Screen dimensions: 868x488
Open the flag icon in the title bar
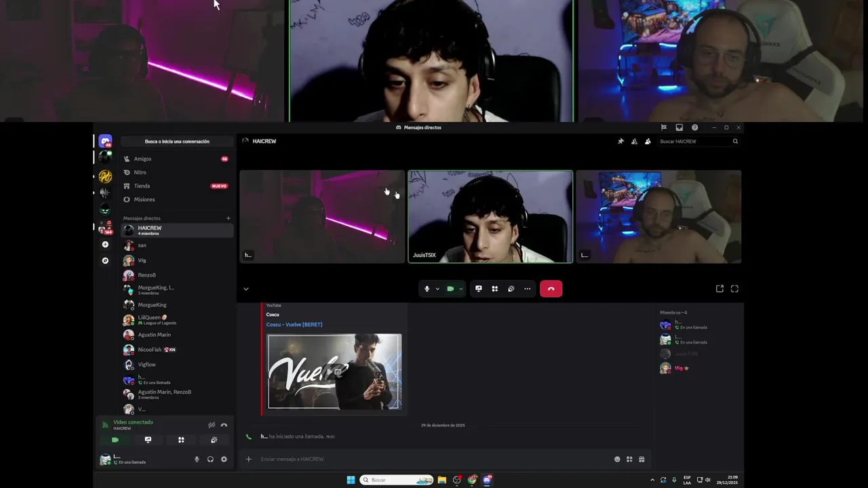pyautogui.click(x=664, y=127)
